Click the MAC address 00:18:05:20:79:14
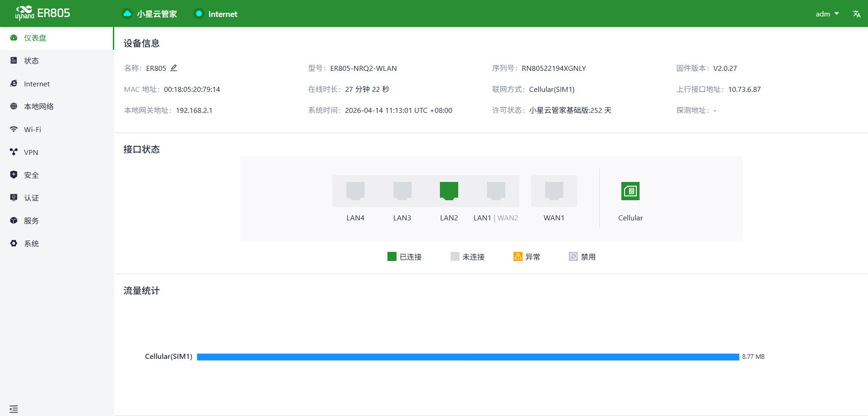868x416 pixels. [192, 90]
